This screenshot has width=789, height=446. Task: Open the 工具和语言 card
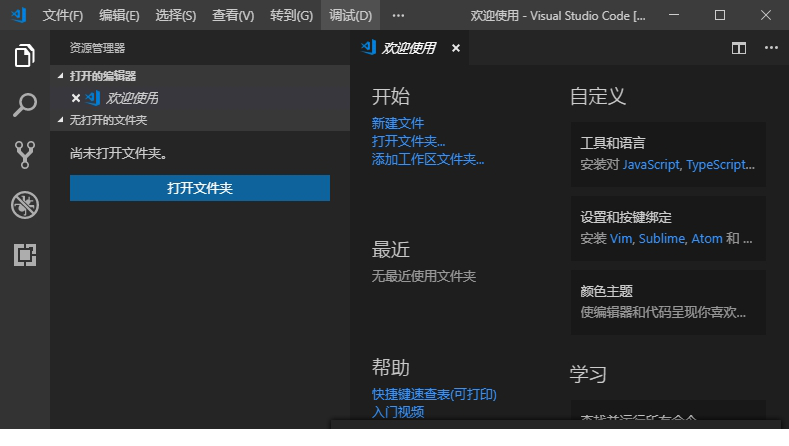(668, 154)
